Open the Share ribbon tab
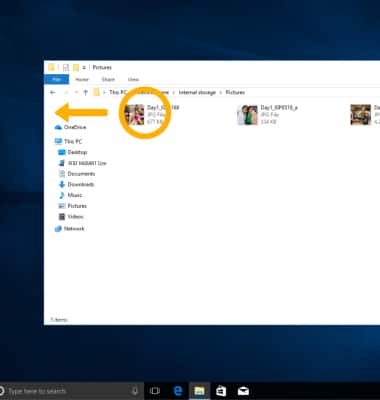Screen dimensions: 380x400 click(108, 79)
